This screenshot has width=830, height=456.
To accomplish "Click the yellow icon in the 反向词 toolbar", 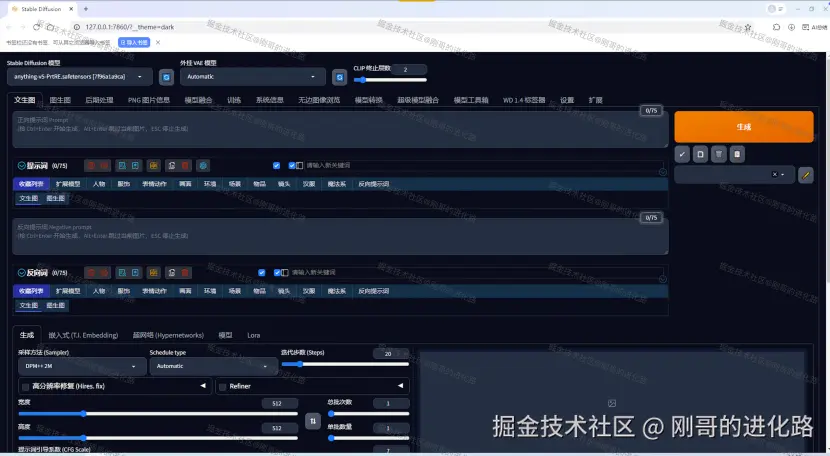I will (x=154, y=273).
